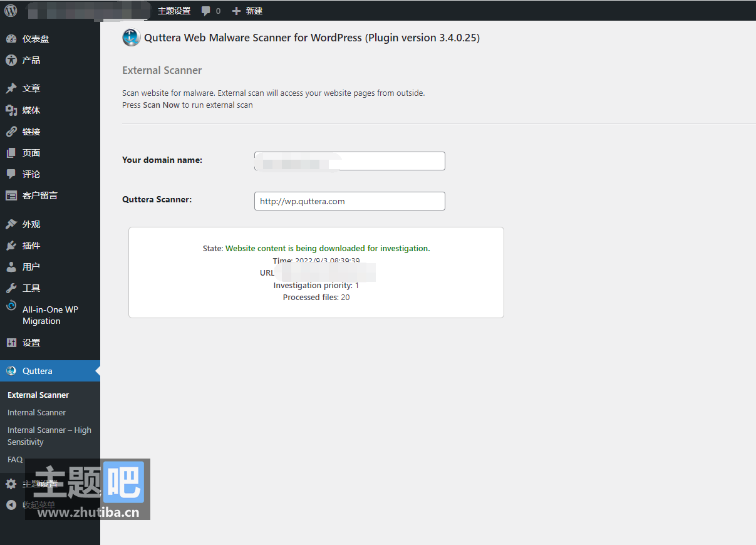The width and height of the screenshot is (756, 545).
Task: Click the plug icon for 插件
Action: coord(11,246)
